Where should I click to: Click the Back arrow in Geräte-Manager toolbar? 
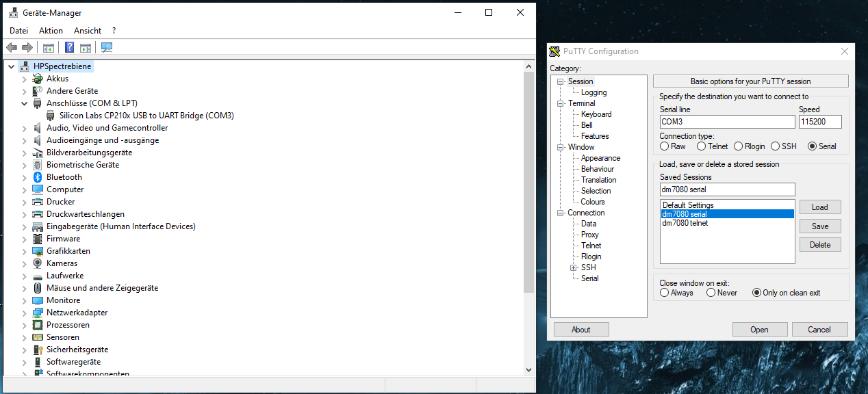pyautogui.click(x=12, y=48)
